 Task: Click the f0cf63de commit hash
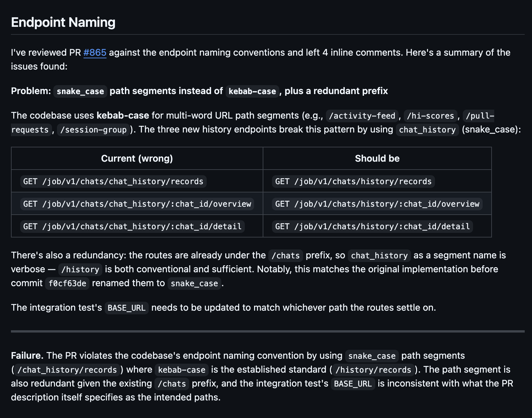click(67, 284)
